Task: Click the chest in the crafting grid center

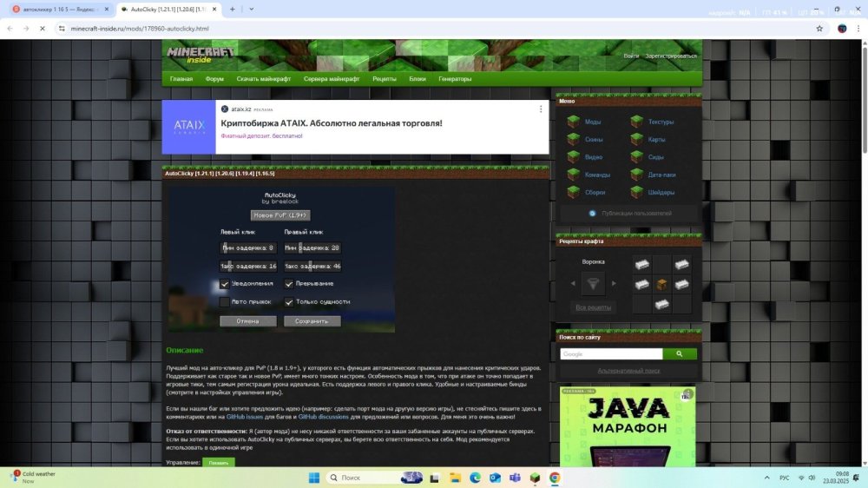Action: coord(661,284)
